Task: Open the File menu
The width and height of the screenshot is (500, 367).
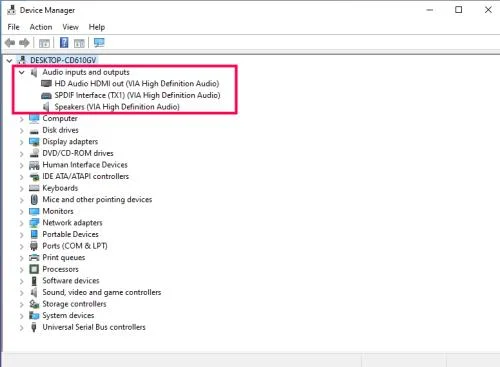Action: tap(13, 27)
